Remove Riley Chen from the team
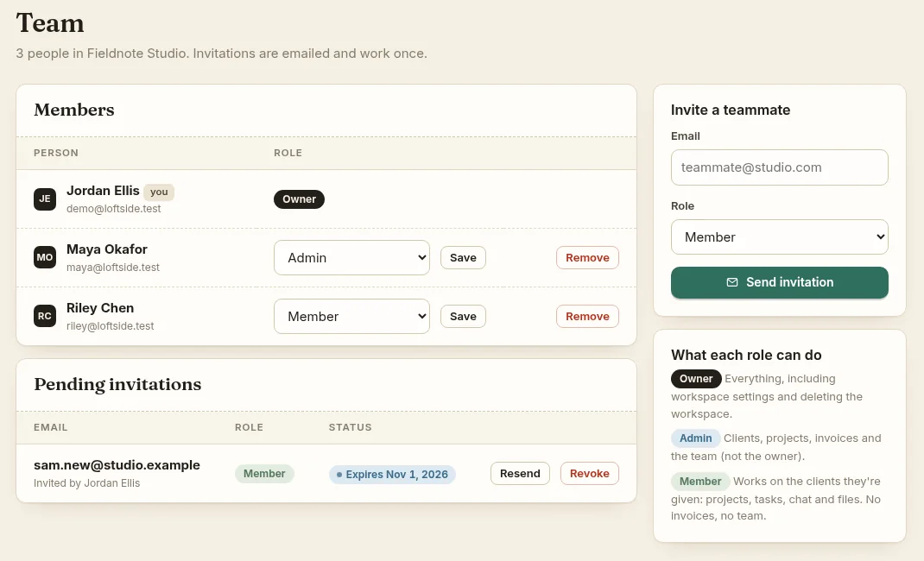Viewport: 924px width, 561px height. point(587,316)
